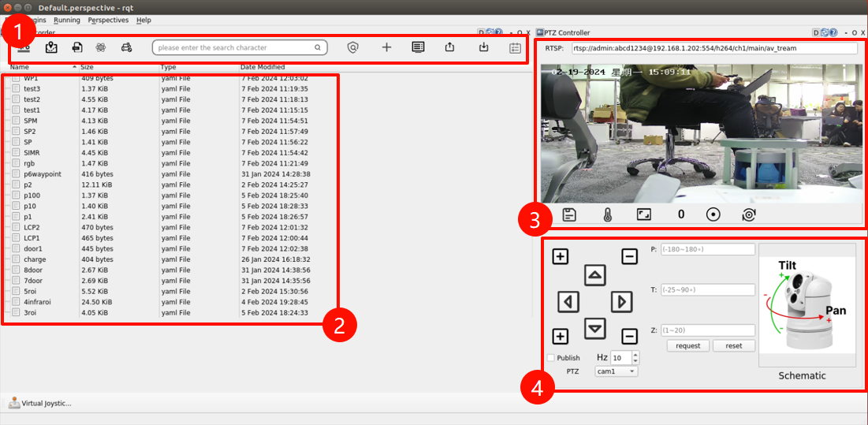Switch to the Virtual Joystick tab
The width and height of the screenshot is (868, 425).
point(40,404)
